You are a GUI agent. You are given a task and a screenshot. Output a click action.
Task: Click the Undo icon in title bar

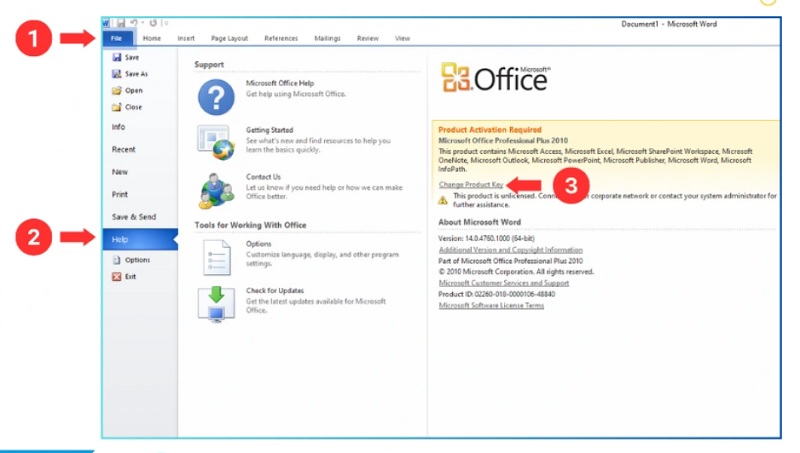tap(134, 23)
